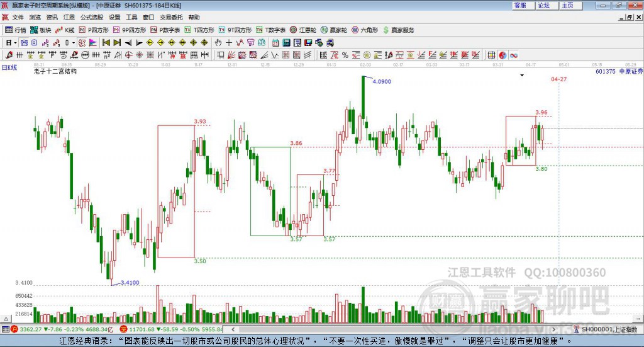Click the scrollbar left arrow at bottom

233,329
